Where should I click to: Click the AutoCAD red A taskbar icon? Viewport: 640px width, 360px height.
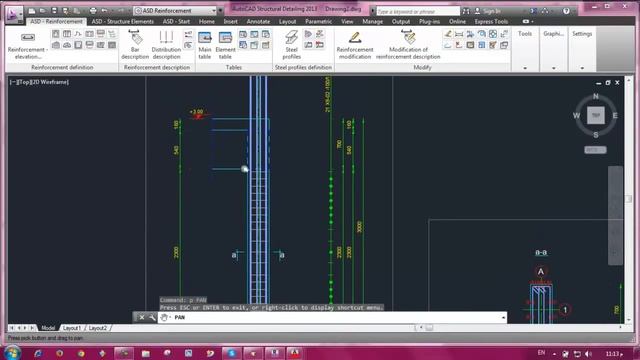295,353
